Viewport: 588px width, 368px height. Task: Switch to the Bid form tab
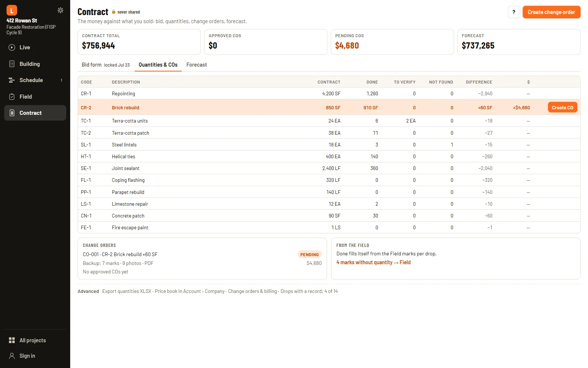[105, 65]
